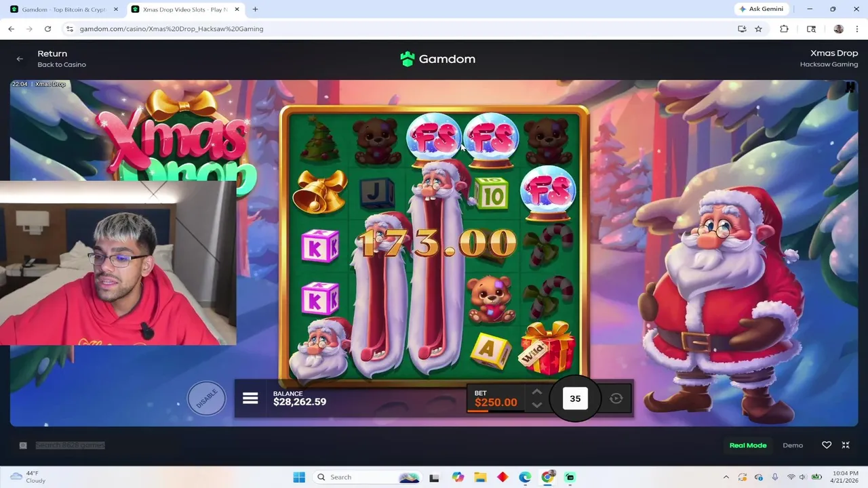This screenshot has width=868, height=488.
Task: Open Task View from taskbar
Action: [434, 477]
